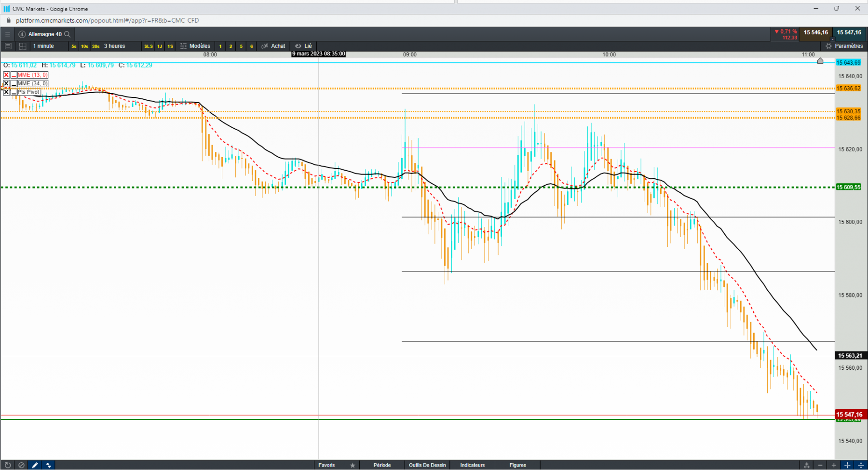Click the drawing mode icon beside the pencil
This screenshot has width=868, height=470.
[x=49, y=465]
